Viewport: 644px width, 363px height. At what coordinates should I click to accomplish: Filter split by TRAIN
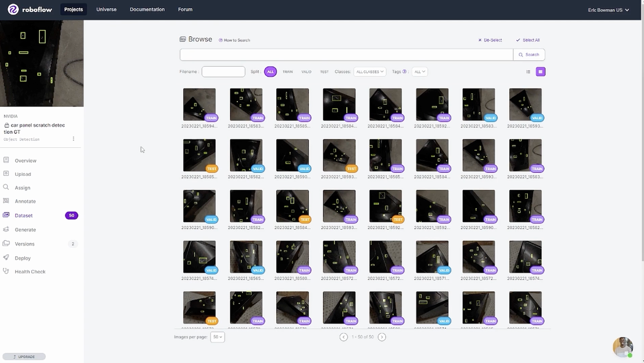tap(288, 72)
